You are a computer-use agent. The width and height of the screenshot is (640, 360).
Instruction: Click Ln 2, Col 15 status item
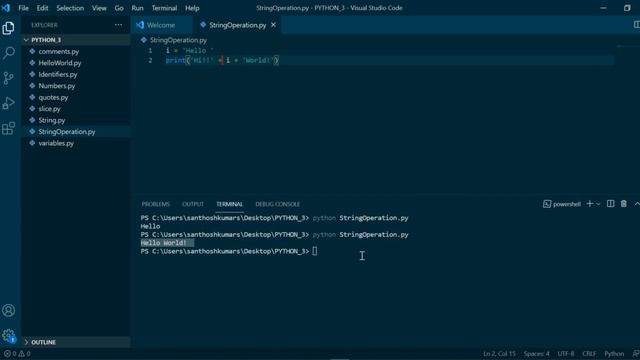click(499, 354)
